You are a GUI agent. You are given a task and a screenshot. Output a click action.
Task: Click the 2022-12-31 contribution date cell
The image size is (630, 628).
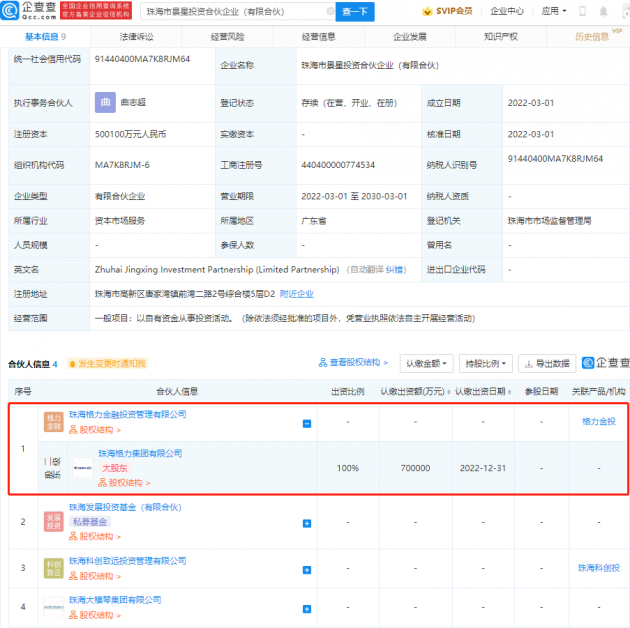pos(483,468)
